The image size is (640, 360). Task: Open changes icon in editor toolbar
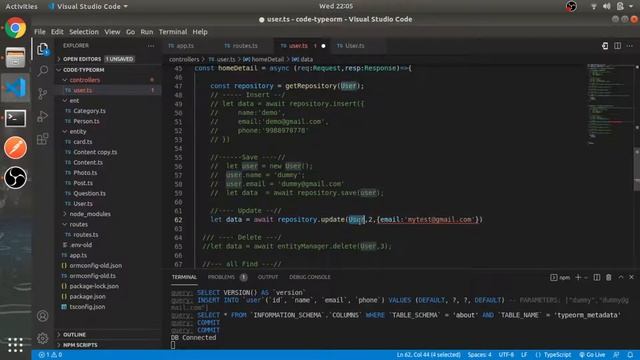point(605,46)
